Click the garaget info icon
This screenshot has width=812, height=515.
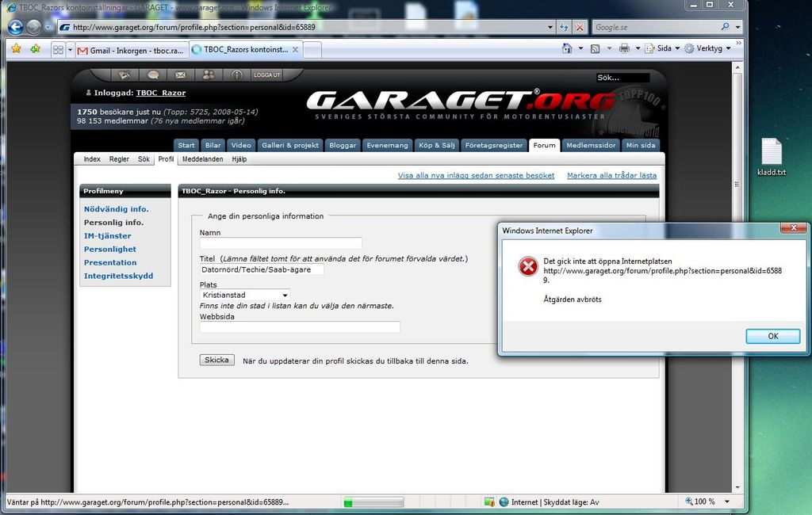click(236, 75)
